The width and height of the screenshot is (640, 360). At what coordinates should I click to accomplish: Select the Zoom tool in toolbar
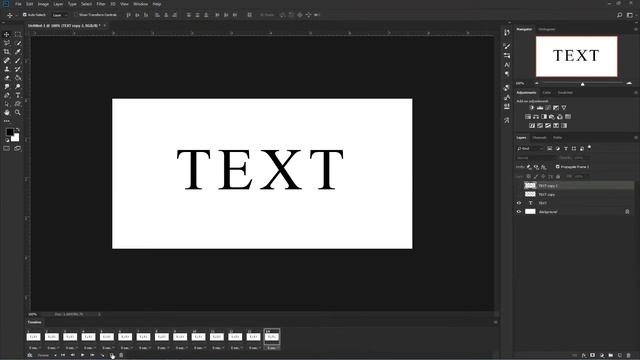(x=18, y=112)
